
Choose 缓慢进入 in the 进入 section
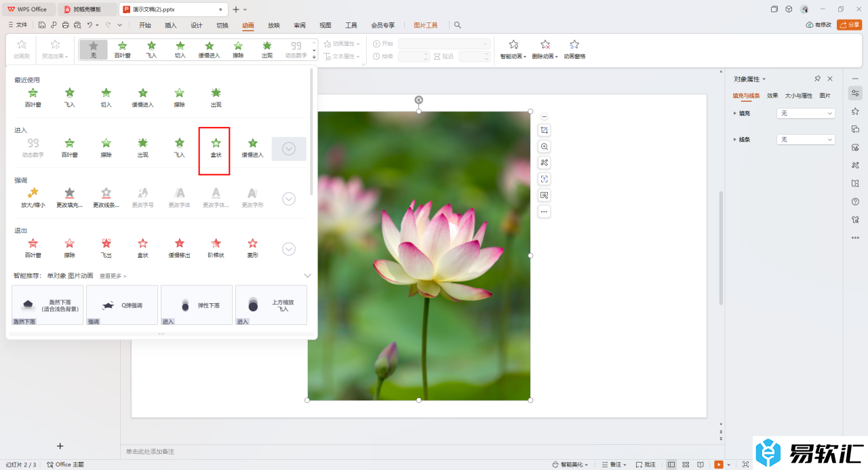(x=252, y=148)
